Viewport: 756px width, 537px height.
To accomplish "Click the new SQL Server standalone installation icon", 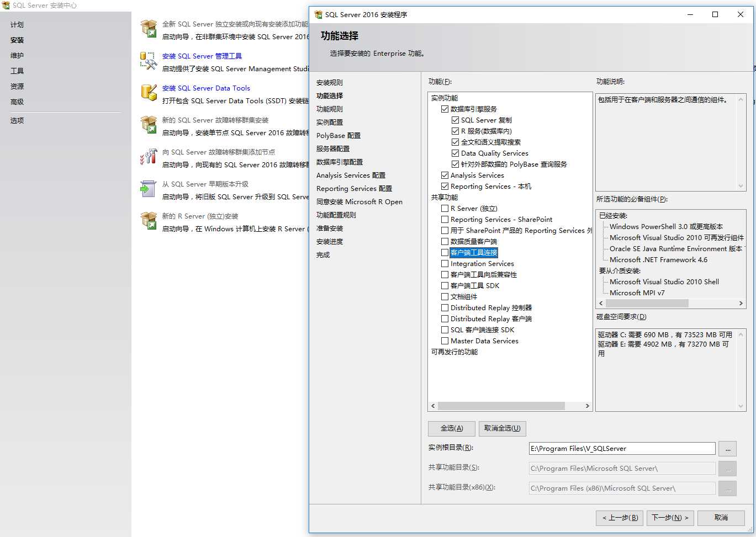I will 149,29.
